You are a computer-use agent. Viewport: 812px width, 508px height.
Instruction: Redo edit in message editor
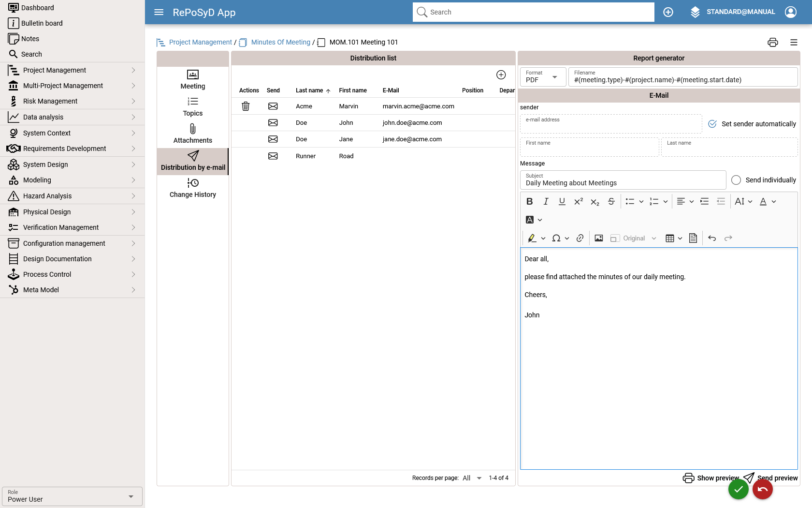click(x=728, y=238)
